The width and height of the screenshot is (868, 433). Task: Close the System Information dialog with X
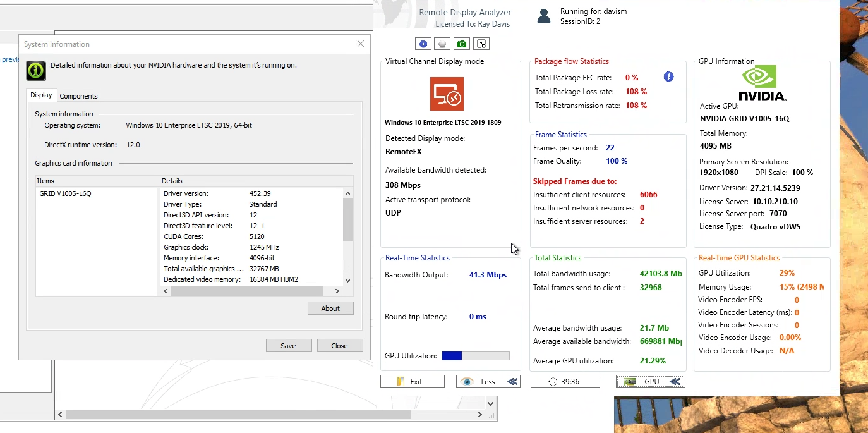tap(360, 44)
